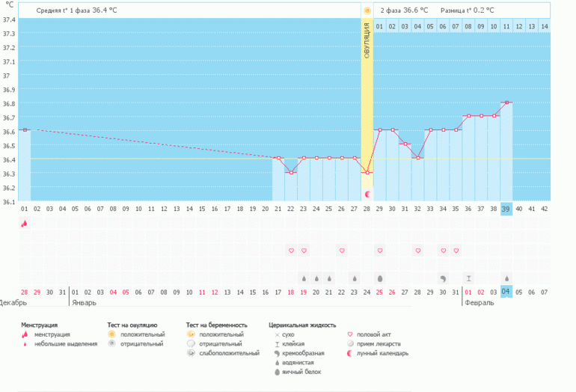This screenshot has width=576, height=392.
Task: Click the sun icon beside 2 фаза
Action: (x=367, y=10)
